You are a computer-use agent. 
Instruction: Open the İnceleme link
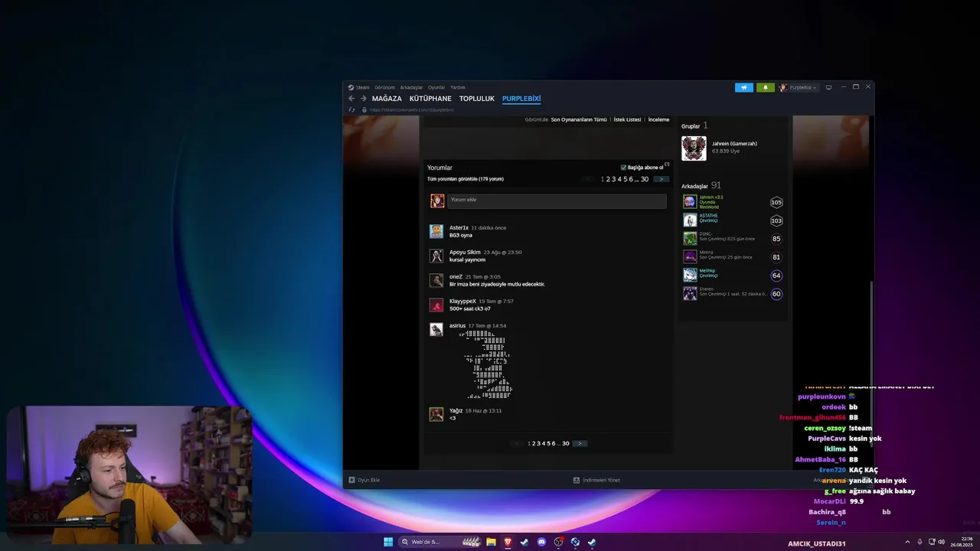pyautogui.click(x=658, y=119)
